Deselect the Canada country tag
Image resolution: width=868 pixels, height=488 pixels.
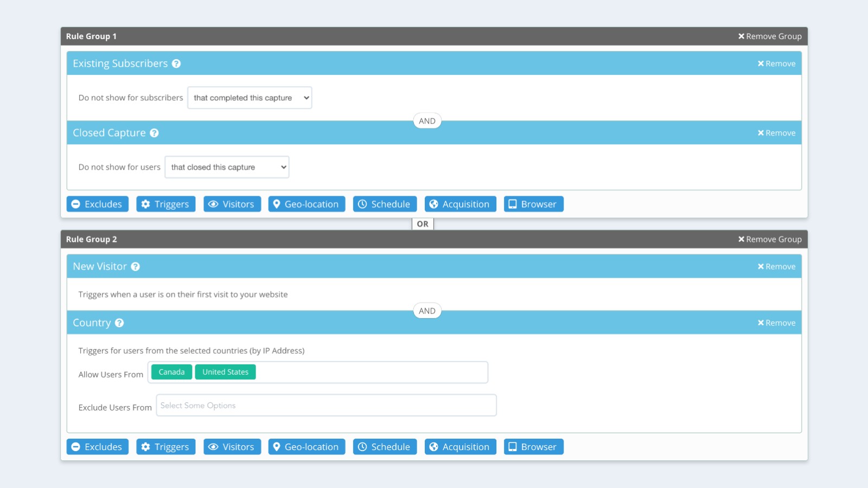[x=171, y=372]
